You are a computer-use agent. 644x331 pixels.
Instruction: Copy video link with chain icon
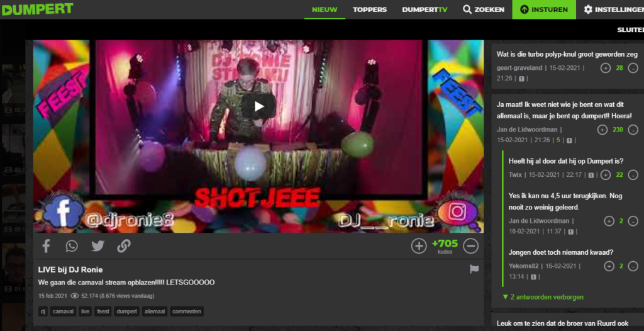coord(124,246)
